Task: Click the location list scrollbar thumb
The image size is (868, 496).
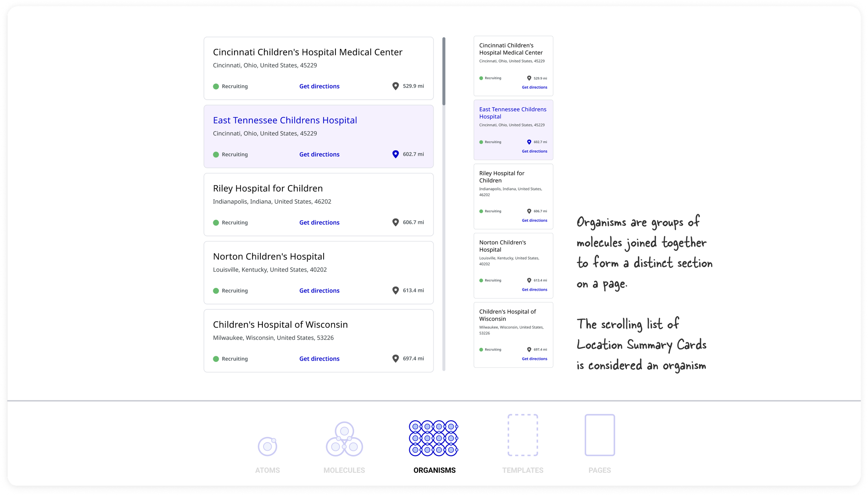Action: 444,71
